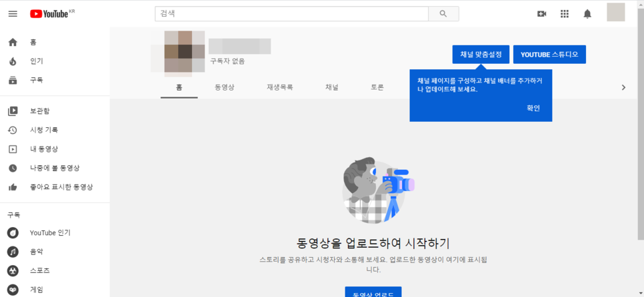The height and width of the screenshot is (297, 644).
Task: Click the YouTube 인기 channel icon
Action: click(x=13, y=232)
